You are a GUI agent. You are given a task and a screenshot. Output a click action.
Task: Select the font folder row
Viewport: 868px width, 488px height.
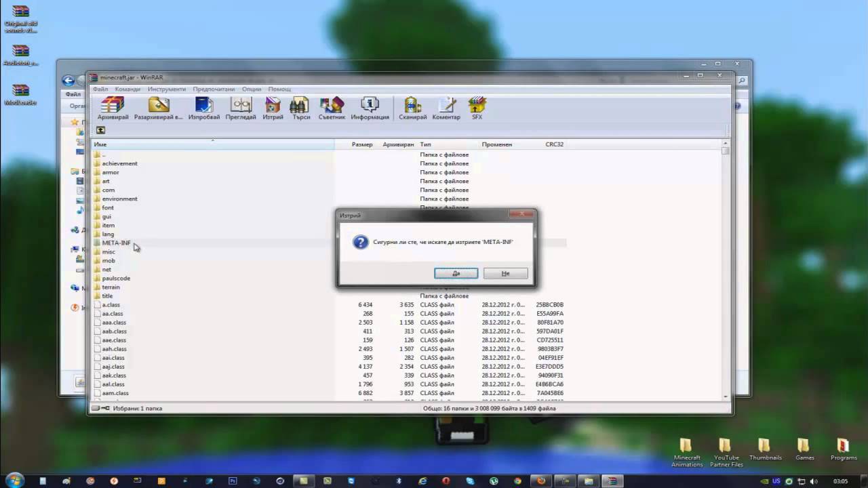click(329, 207)
